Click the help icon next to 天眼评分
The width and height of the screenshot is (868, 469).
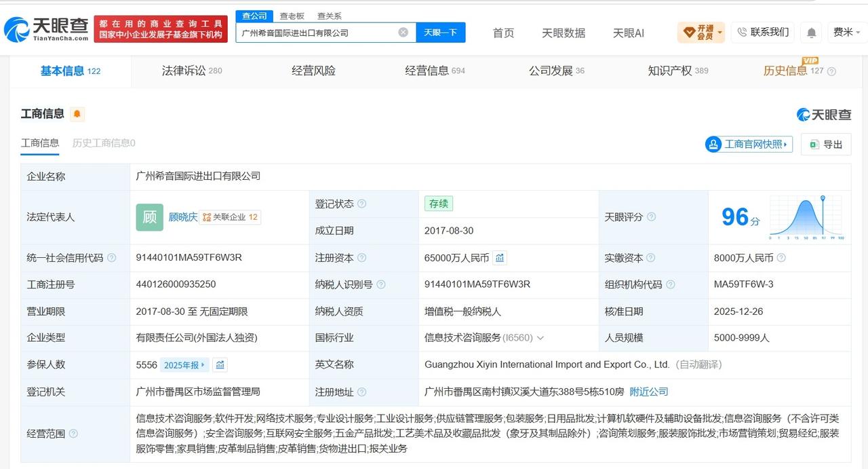tap(651, 217)
